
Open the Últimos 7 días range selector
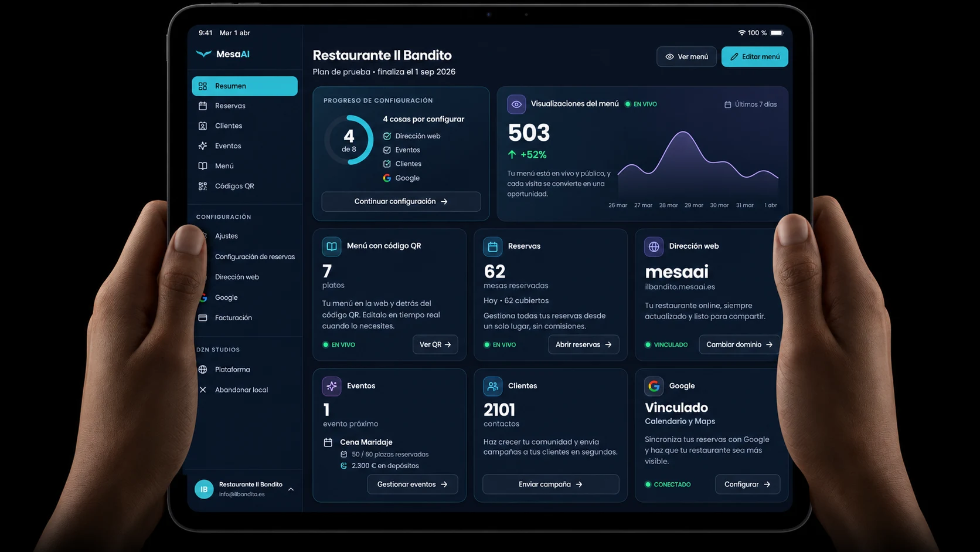(751, 104)
